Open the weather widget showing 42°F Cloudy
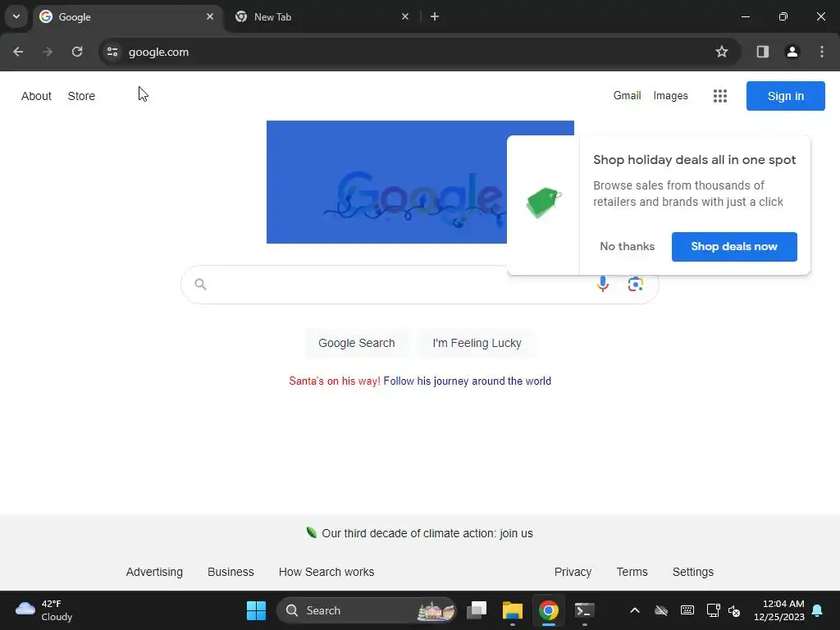 click(44, 610)
